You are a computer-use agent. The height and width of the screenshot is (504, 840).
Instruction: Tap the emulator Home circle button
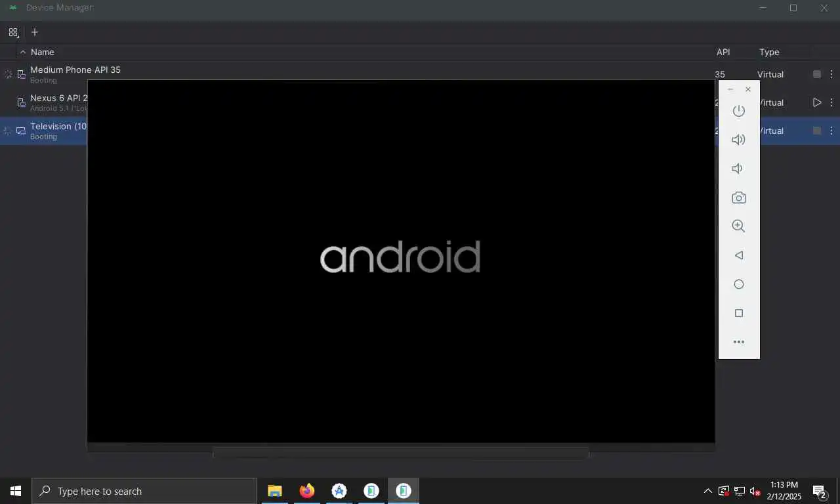(739, 284)
